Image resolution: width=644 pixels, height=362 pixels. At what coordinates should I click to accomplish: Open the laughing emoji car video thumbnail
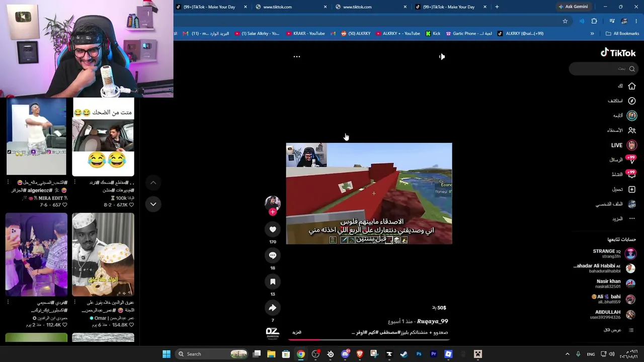coord(103,137)
